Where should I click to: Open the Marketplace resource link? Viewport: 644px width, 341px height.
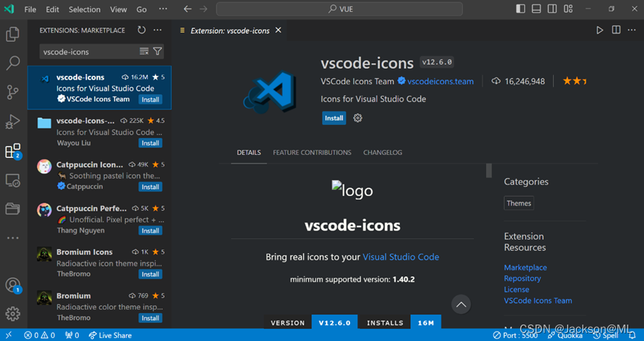[526, 267]
